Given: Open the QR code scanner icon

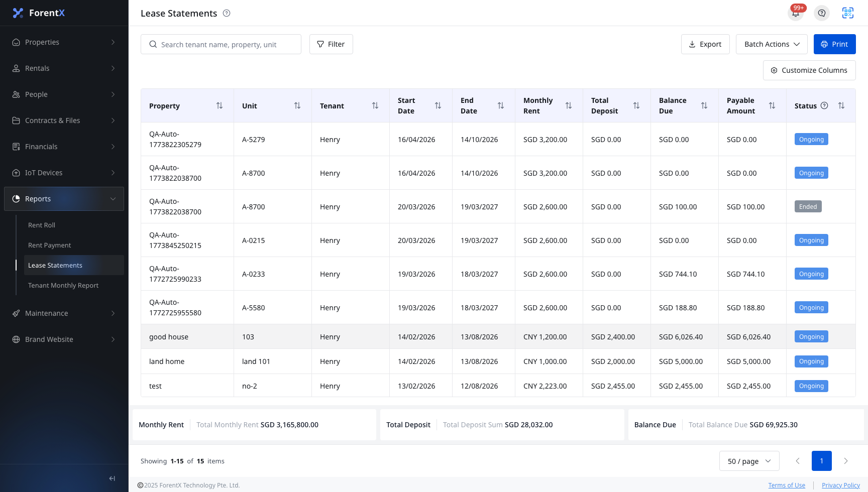Looking at the screenshot, I should pos(848,13).
